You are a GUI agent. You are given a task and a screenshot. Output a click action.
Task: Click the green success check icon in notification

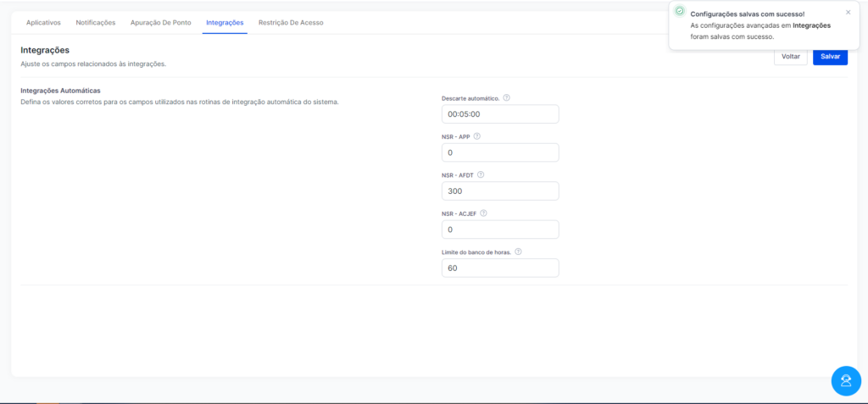pyautogui.click(x=680, y=11)
